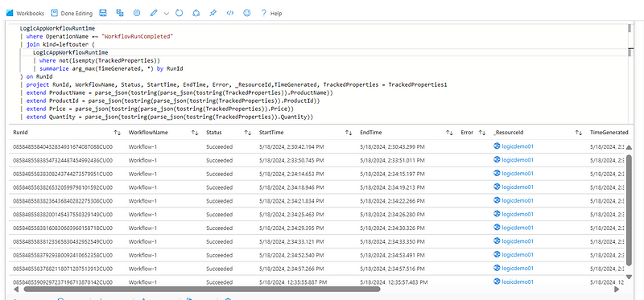Click resource icon in 2:30:42 PM row
Screen dimensions: 644x300
pos(497,146)
